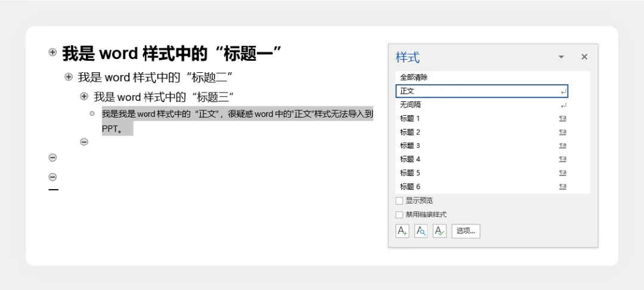
Task: Click the paragraph mark icon beside 正文
Action: coord(563,92)
